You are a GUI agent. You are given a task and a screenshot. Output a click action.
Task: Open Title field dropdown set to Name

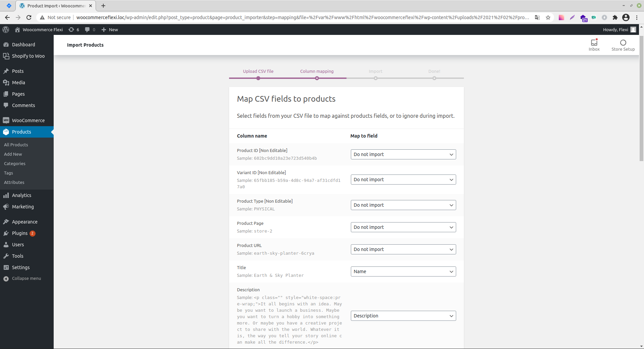tap(403, 271)
